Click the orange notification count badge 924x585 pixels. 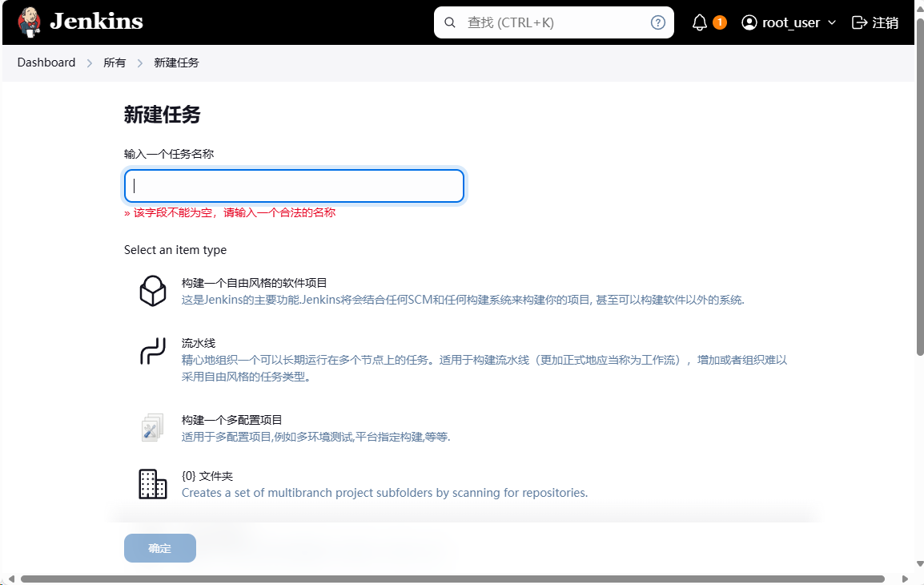[x=720, y=22]
